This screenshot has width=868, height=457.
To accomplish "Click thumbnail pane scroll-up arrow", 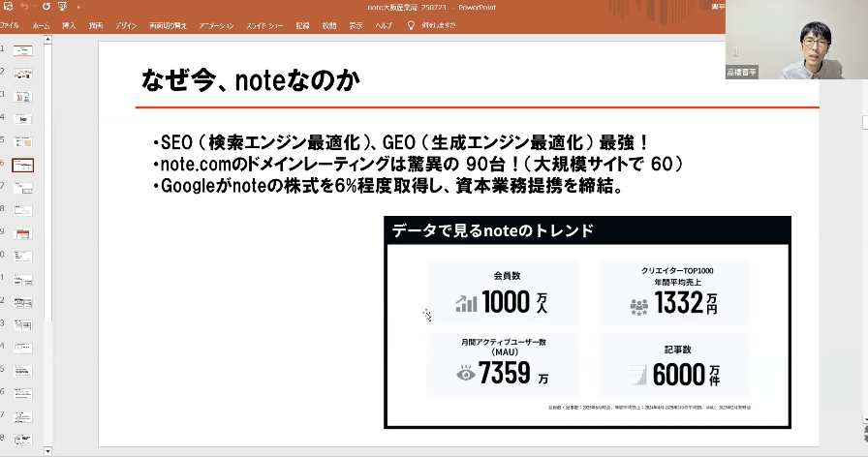I will pos(47,40).
